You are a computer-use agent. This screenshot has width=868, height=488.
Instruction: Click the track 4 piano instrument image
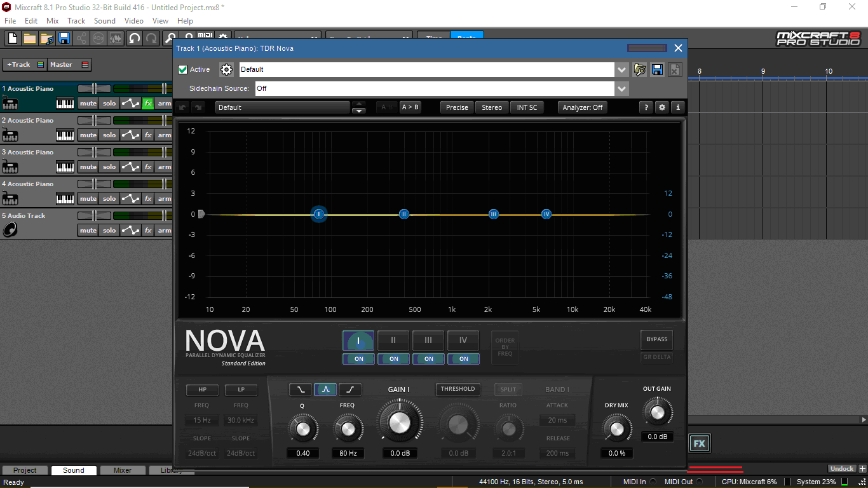click(10, 198)
